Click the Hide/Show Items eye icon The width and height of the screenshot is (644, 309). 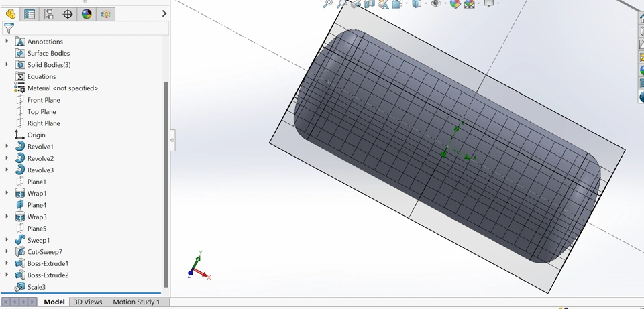(x=436, y=4)
